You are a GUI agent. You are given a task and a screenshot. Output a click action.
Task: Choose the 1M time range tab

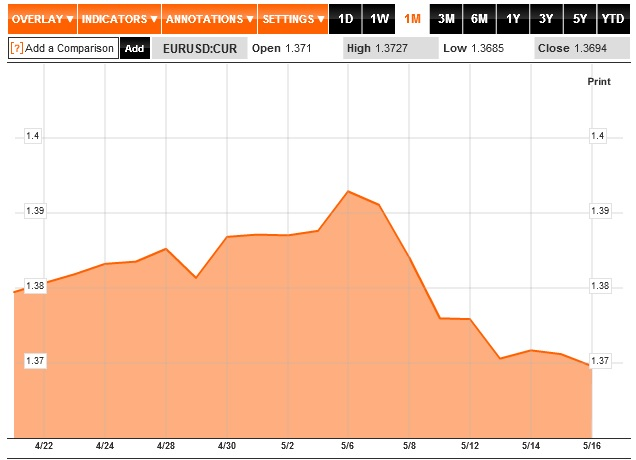coord(412,19)
